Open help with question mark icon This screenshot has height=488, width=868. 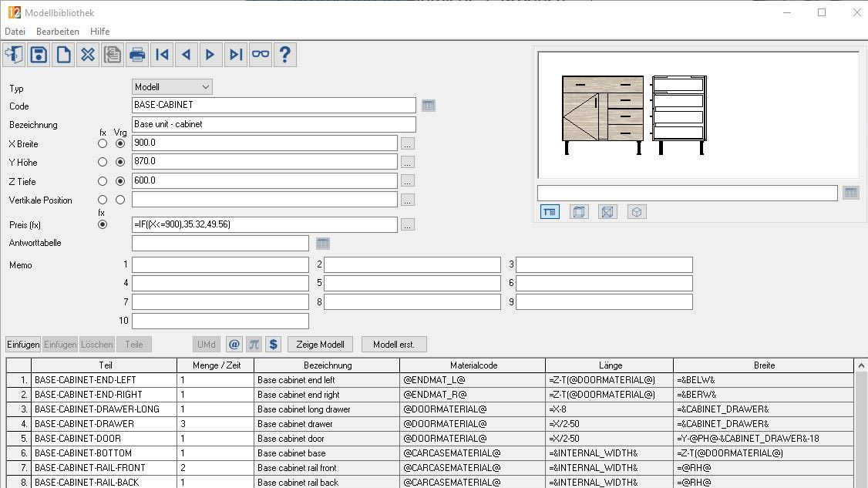285,55
